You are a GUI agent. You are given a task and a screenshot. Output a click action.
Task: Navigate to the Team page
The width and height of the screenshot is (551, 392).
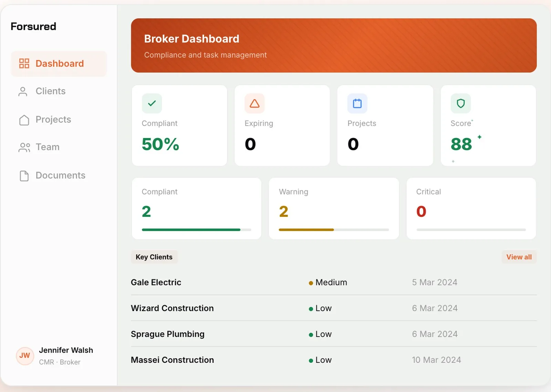coord(59,147)
